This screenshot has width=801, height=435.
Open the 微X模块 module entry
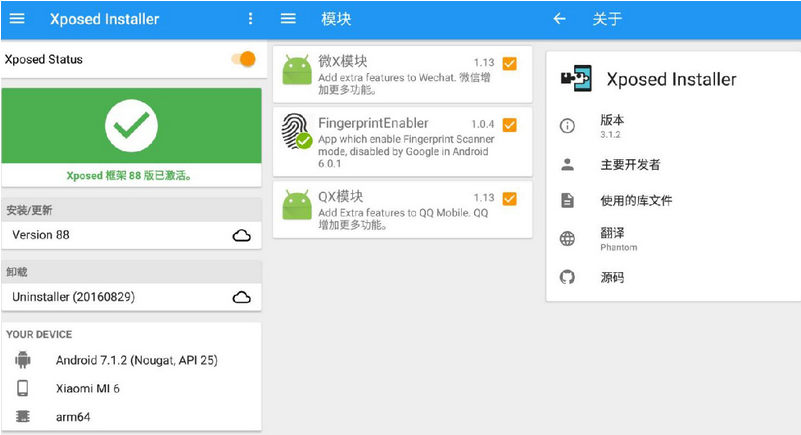click(x=403, y=75)
